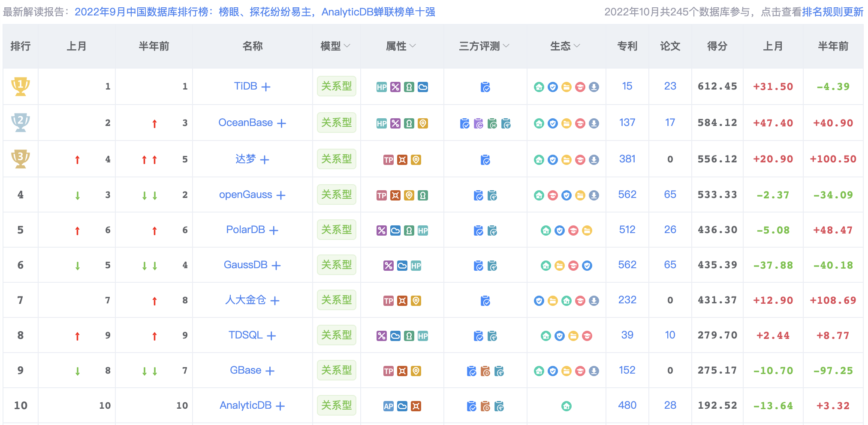Click the AP attribute icon in AnalyticDB row
868x425 pixels.
pyautogui.click(x=389, y=407)
